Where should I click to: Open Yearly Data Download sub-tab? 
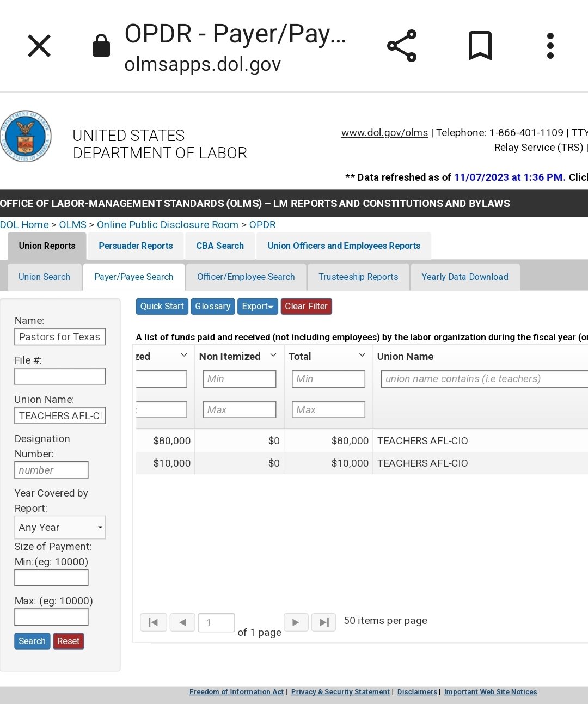465,277
